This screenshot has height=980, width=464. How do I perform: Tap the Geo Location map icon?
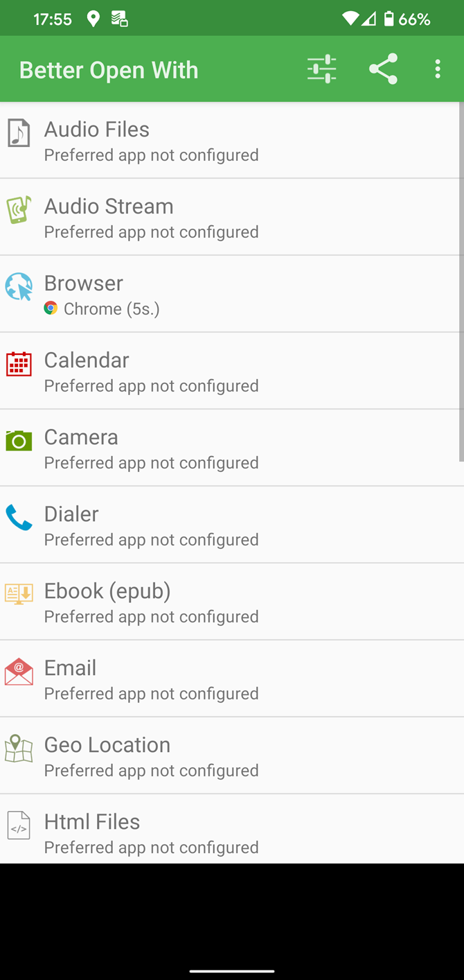(19, 749)
